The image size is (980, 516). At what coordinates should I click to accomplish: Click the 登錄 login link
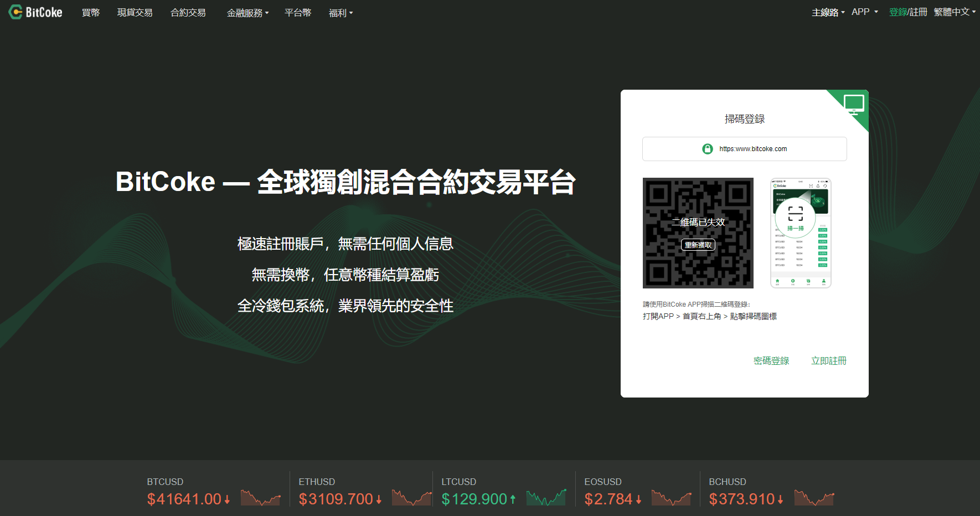tap(898, 12)
